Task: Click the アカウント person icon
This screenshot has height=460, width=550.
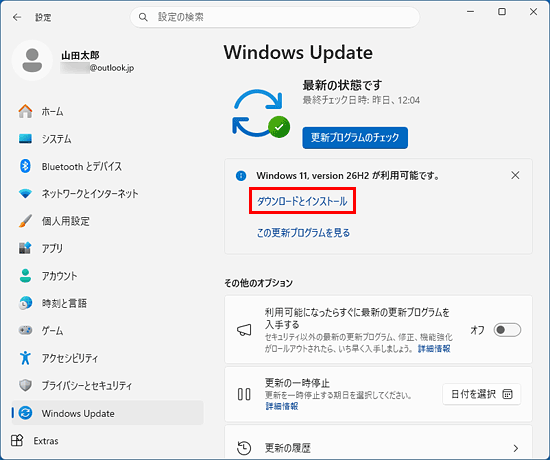Action: (25, 275)
